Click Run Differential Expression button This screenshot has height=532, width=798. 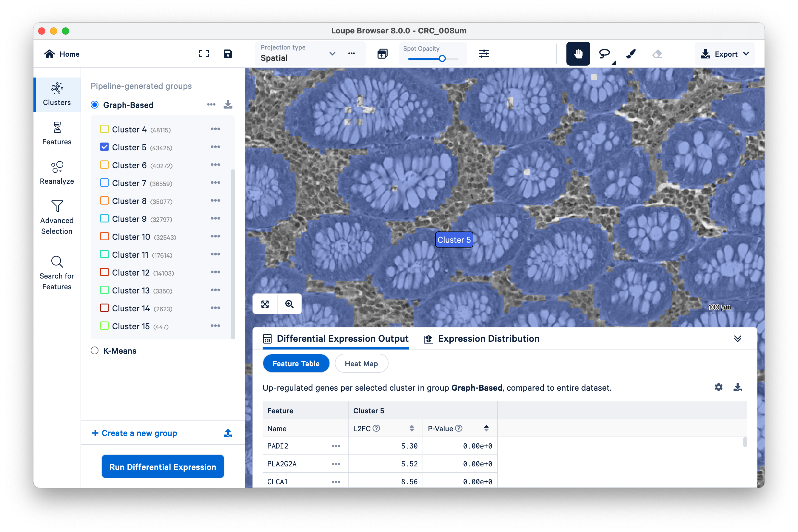[x=163, y=467]
